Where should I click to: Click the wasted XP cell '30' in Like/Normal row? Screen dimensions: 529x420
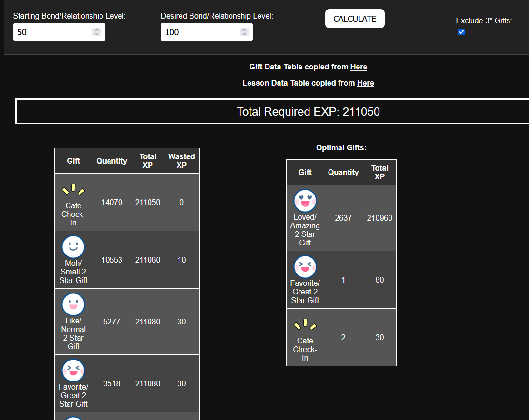point(181,322)
